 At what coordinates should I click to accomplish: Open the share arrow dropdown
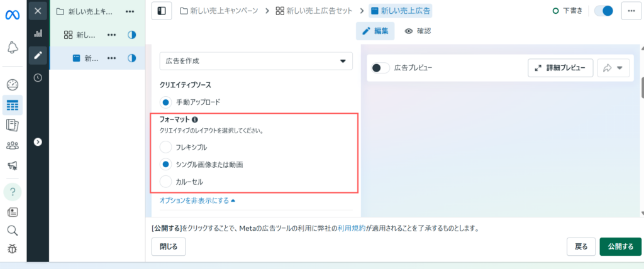tap(613, 68)
